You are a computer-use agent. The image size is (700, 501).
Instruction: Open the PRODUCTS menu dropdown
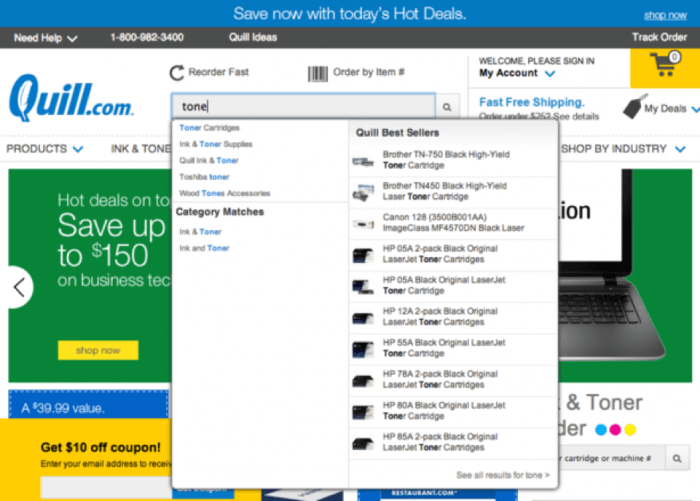[45, 149]
